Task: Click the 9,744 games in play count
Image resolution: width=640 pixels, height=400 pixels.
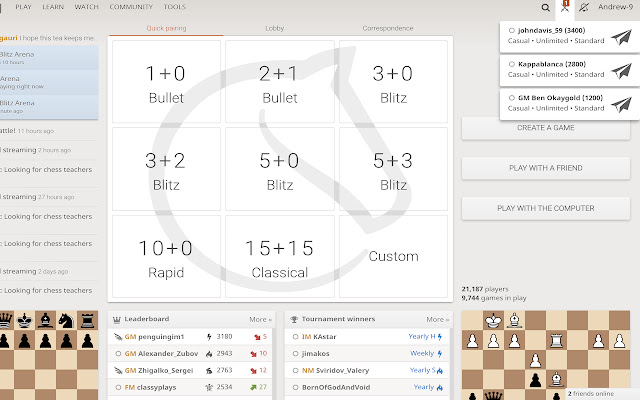Action: 494,298
